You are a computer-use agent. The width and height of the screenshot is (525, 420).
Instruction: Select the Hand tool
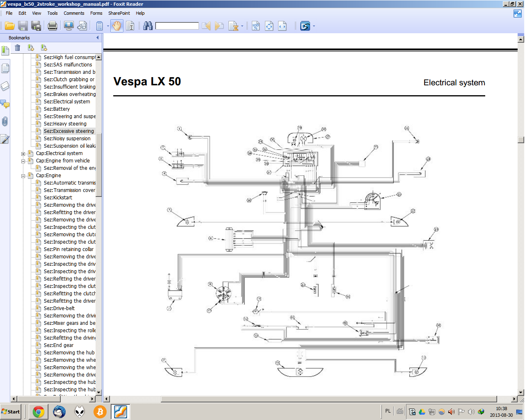coord(117,26)
